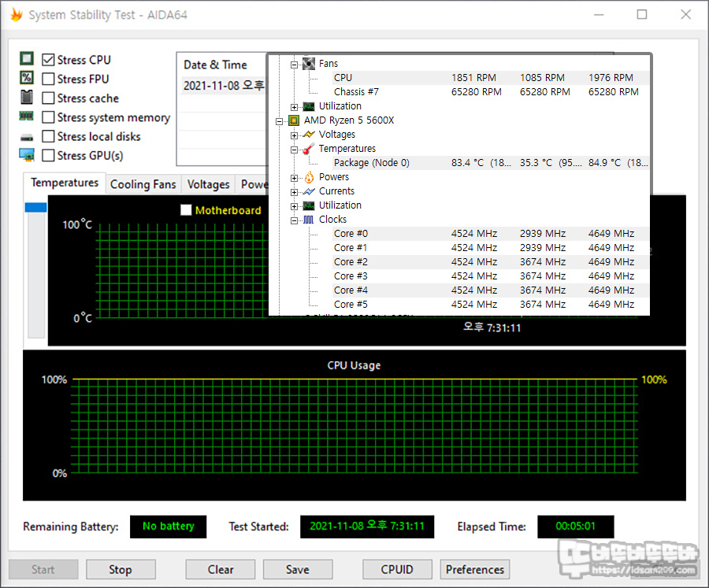
Task: Open the partially hidden Powers tab
Action: point(252,184)
